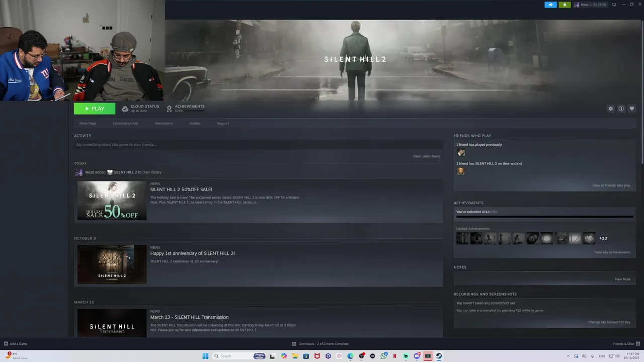The image size is (644, 362).
Task: Open the Steam icon in the taskbar
Action: 439,356
